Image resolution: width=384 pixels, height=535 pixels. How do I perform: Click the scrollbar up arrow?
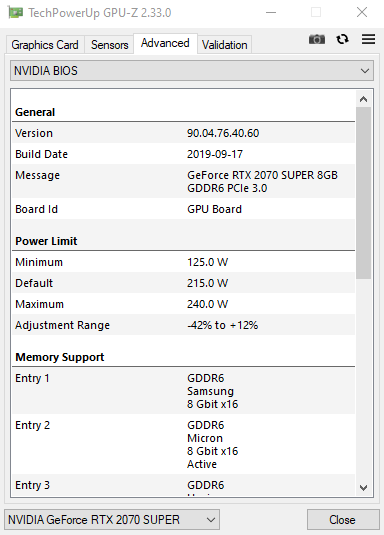(x=364, y=99)
